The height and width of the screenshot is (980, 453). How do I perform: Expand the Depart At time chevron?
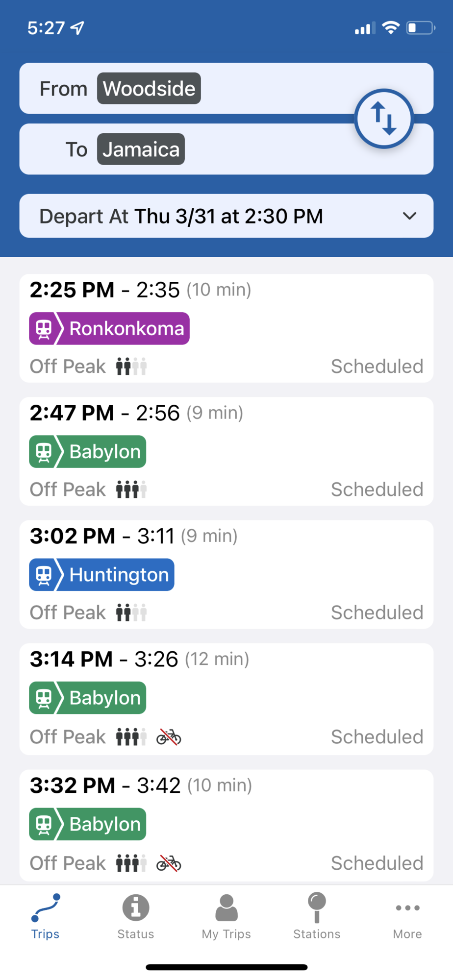(409, 216)
